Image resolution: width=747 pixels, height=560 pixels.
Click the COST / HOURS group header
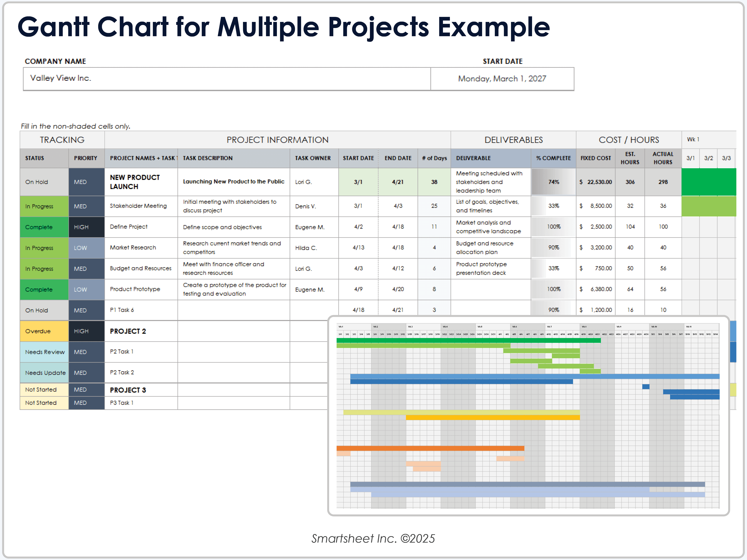(629, 139)
